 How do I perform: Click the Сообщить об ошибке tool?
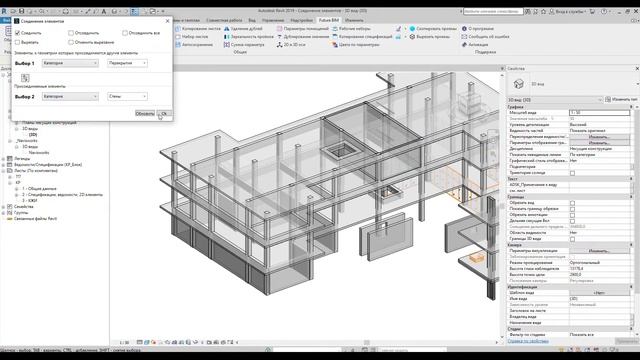[x=485, y=37]
